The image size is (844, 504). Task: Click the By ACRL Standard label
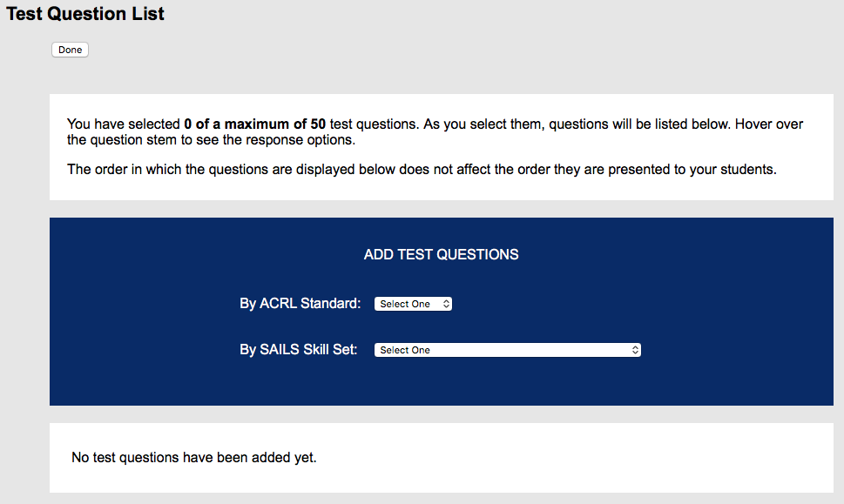[300, 304]
